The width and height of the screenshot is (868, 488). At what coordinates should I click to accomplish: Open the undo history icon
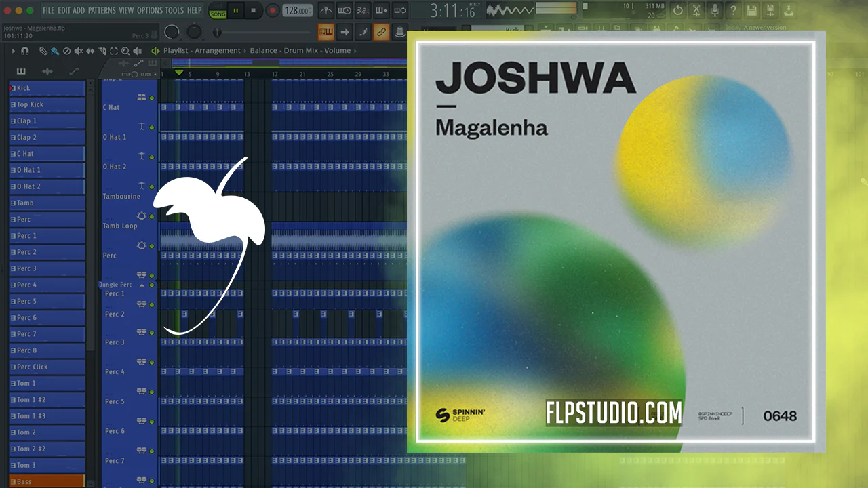(678, 11)
